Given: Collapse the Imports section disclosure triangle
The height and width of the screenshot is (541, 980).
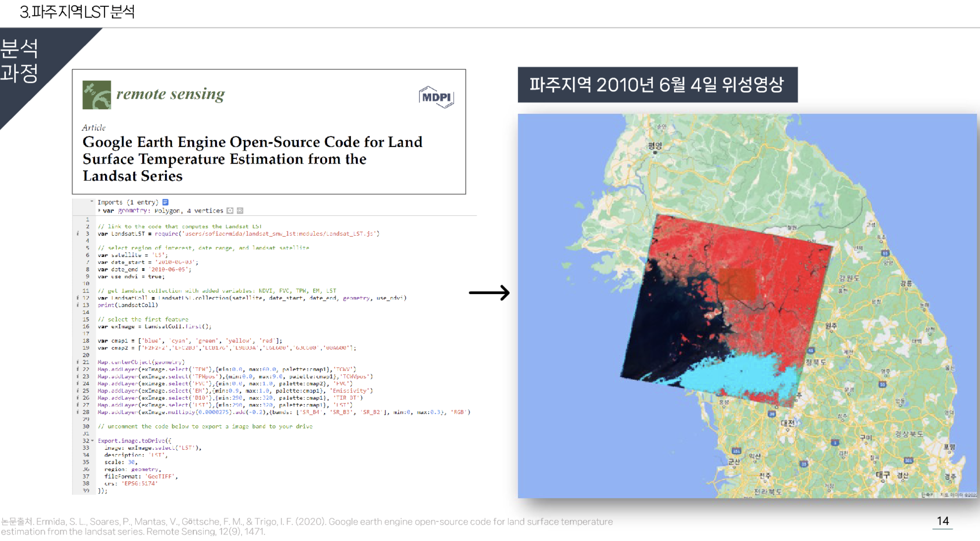Looking at the screenshot, I should click(91, 201).
